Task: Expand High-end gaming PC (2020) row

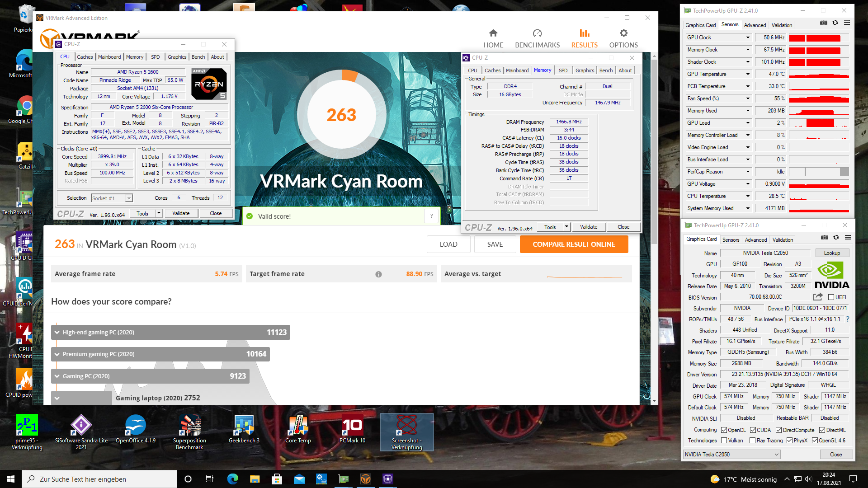Action: point(57,332)
